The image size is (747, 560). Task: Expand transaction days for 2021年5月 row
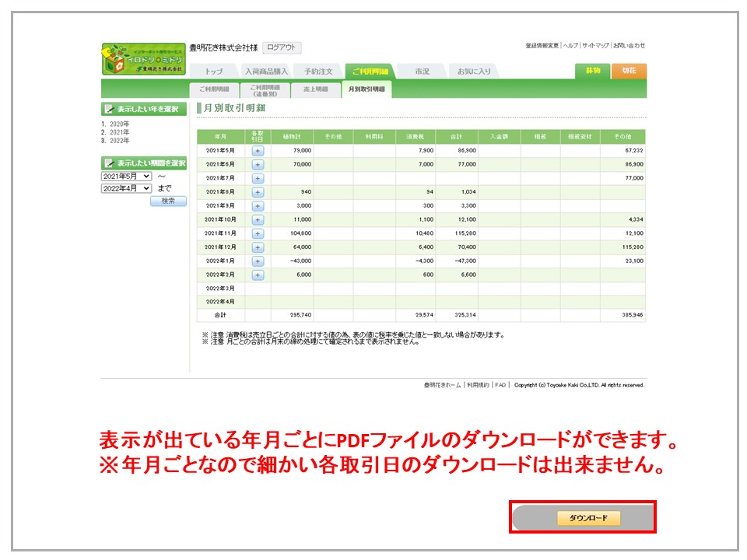[x=258, y=151]
